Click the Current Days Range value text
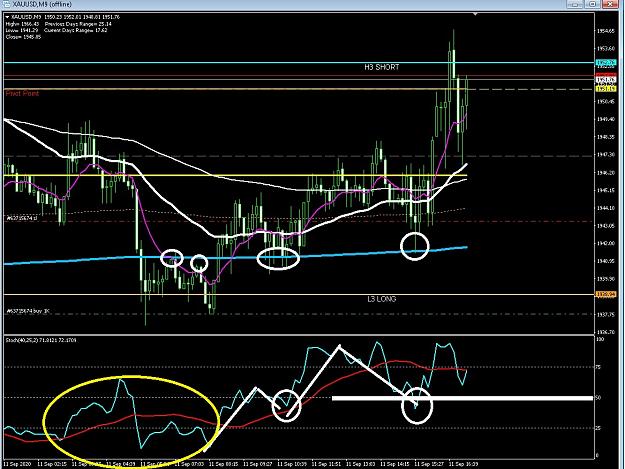 click(x=76, y=30)
